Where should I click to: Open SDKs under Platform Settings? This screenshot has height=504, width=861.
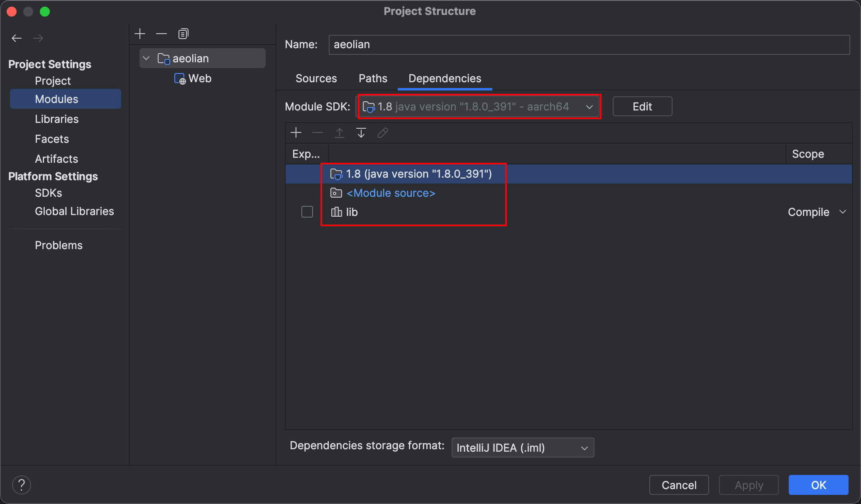(x=49, y=193)
